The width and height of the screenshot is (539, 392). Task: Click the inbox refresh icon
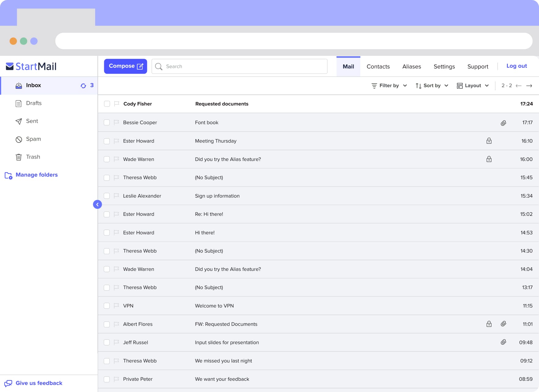[83, 86]
